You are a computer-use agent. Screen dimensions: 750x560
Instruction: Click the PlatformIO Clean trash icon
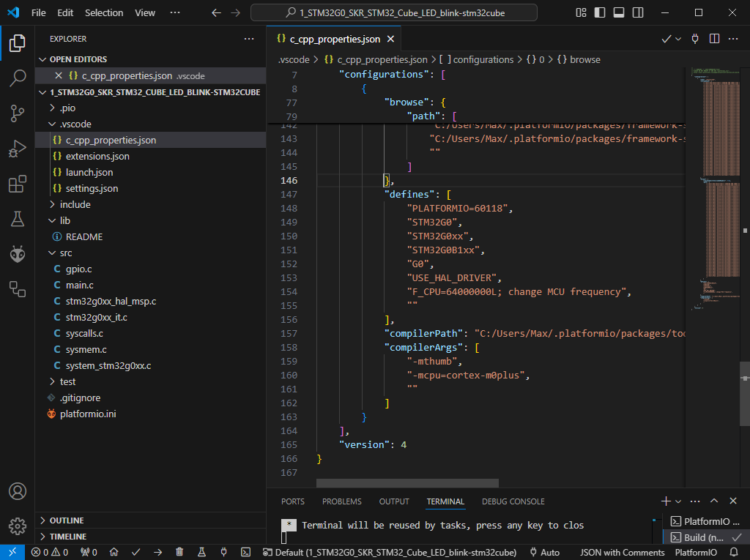[179, 553]
